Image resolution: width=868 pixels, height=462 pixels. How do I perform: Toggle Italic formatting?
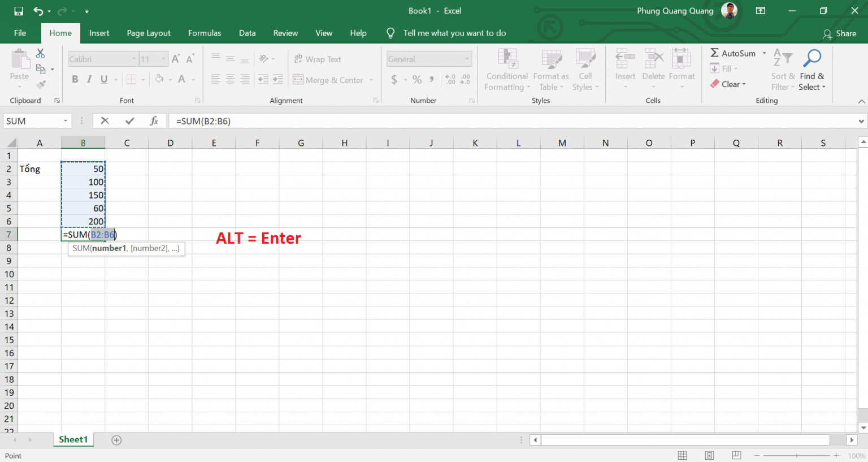[89, 79]
